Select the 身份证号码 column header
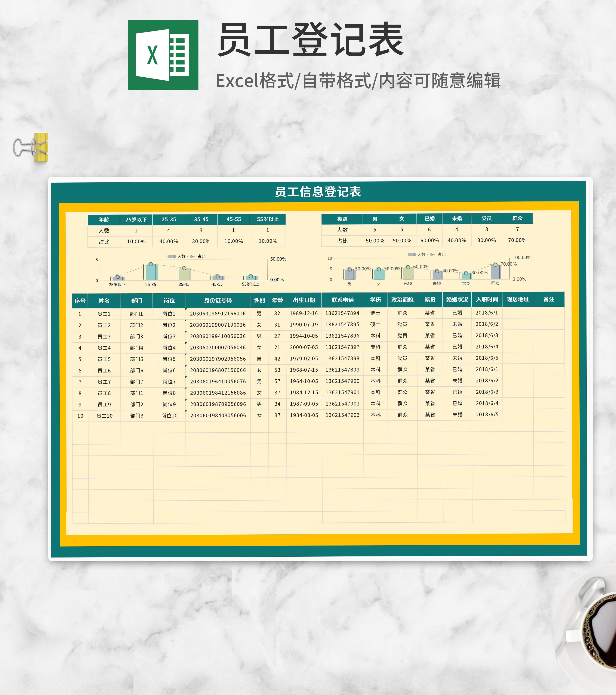This screenshot has width=616, height=695. (x=218, y=300)
